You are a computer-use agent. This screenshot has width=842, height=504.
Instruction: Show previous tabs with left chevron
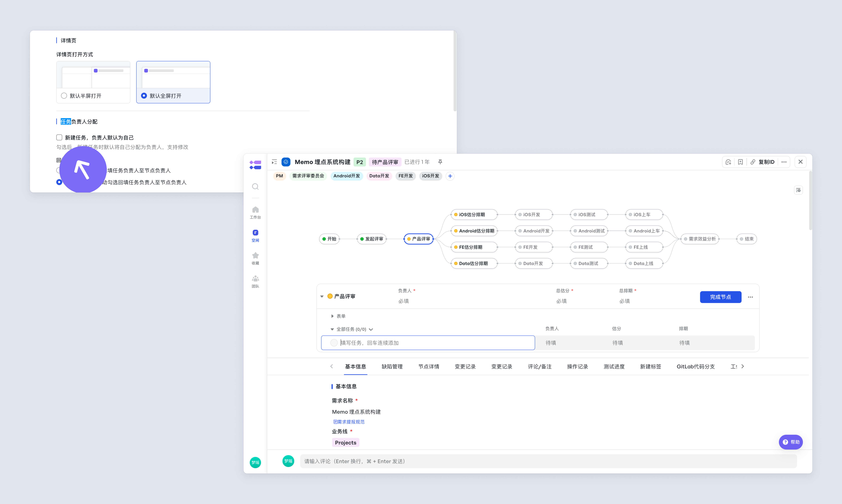pos(332,366)
